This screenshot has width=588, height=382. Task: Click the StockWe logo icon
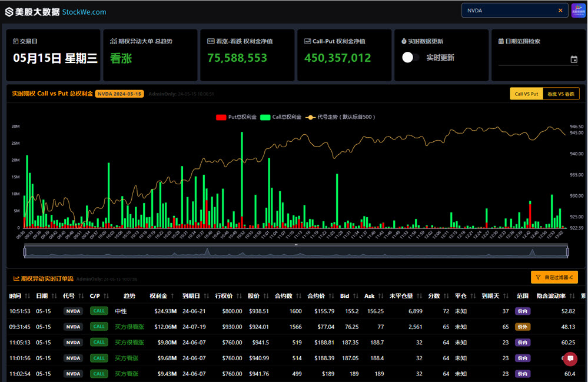click(x=9, y=12)
